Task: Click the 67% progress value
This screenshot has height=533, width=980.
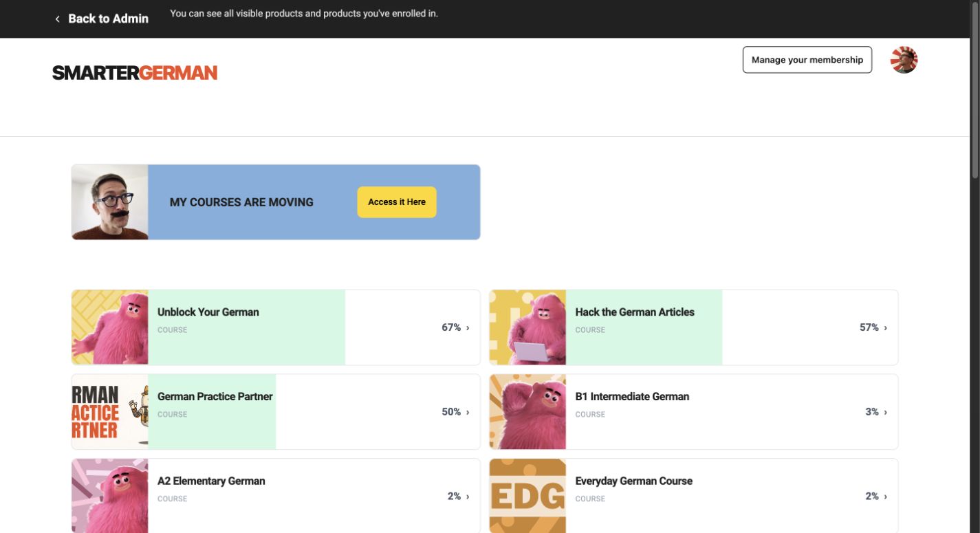Action: point(451,327)
